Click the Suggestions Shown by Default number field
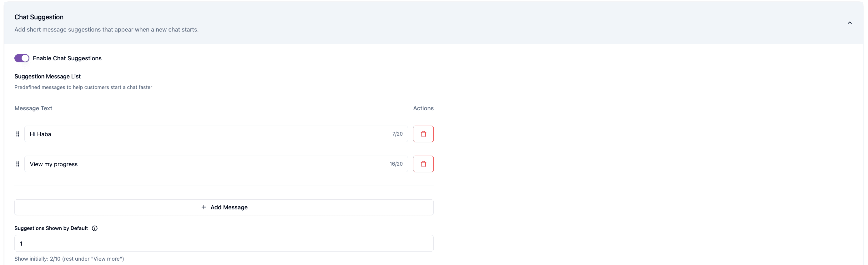 (x=224, y=243)
